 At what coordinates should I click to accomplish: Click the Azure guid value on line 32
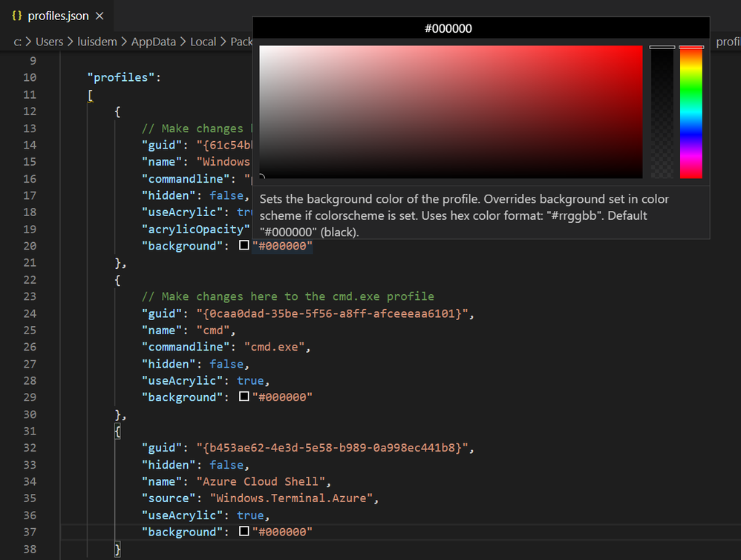332,448
